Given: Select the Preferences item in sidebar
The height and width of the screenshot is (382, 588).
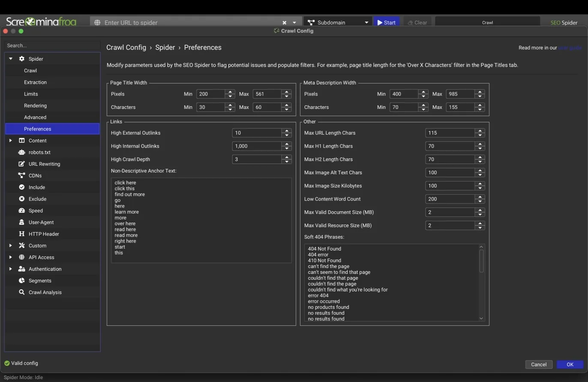Looking at the screenshot, I should 52,129.
